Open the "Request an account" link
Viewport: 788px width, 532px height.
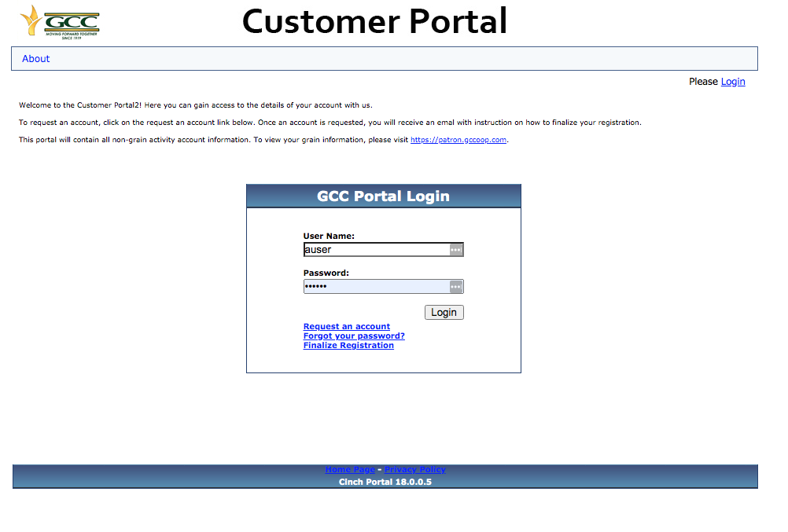[346, 327]
